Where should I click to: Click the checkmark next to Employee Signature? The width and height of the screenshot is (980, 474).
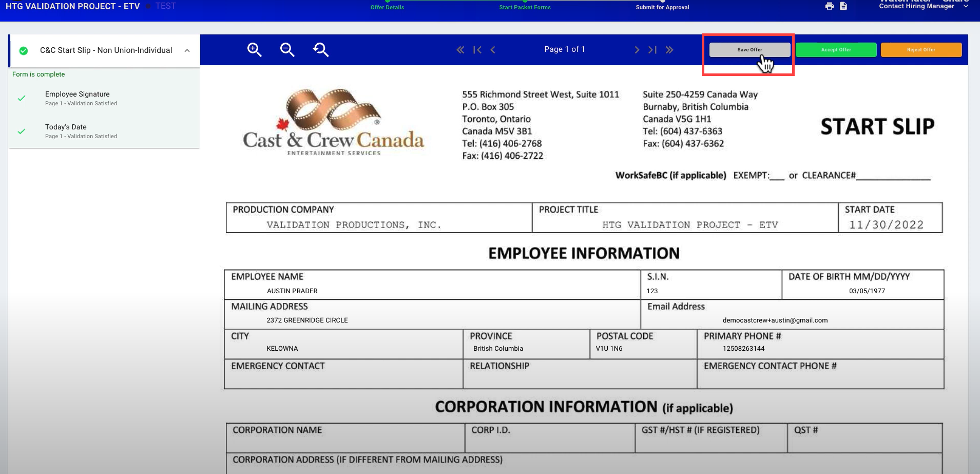tap(22, 98)
